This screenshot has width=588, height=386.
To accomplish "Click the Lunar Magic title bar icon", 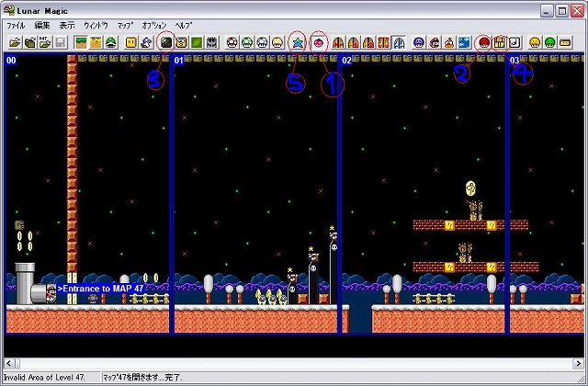I will 9,10.
